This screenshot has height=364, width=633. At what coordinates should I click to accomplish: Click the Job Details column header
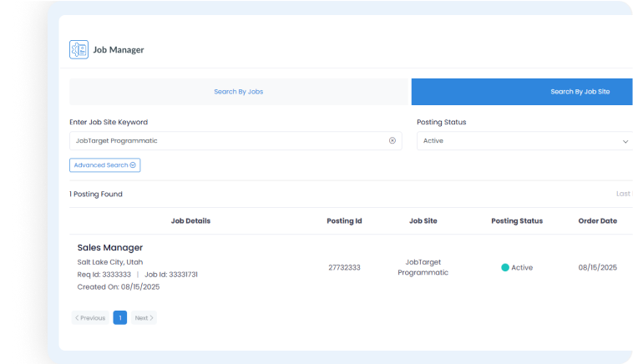pyautogui.click(x=190, y=220)
